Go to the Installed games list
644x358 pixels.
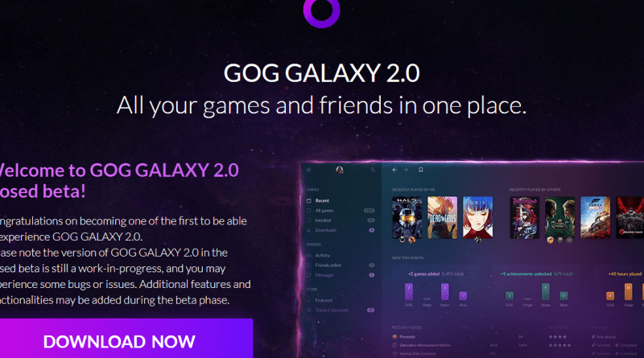click(323, 220)
